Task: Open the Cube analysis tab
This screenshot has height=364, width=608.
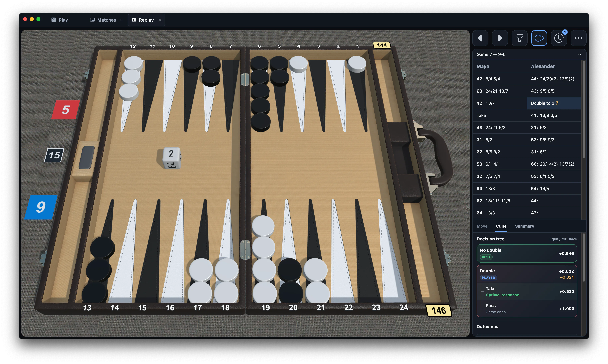Action: [501, 226]
